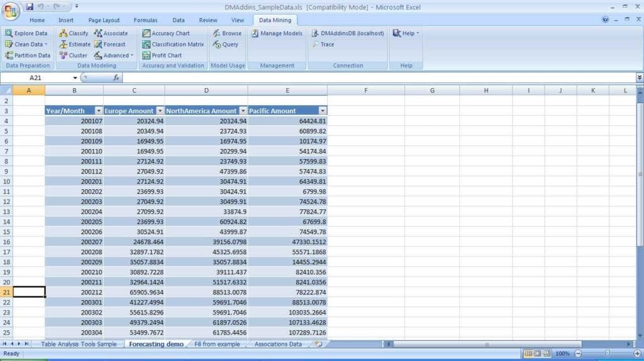Click the DMAddinsDB (localhost) connection
The width and height of the screenshot is (644, 361).
pos(347,33)
